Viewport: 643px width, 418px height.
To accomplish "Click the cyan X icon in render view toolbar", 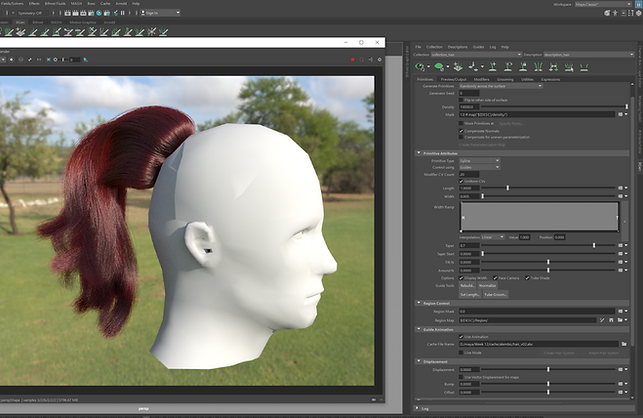I will pos(48,59).
